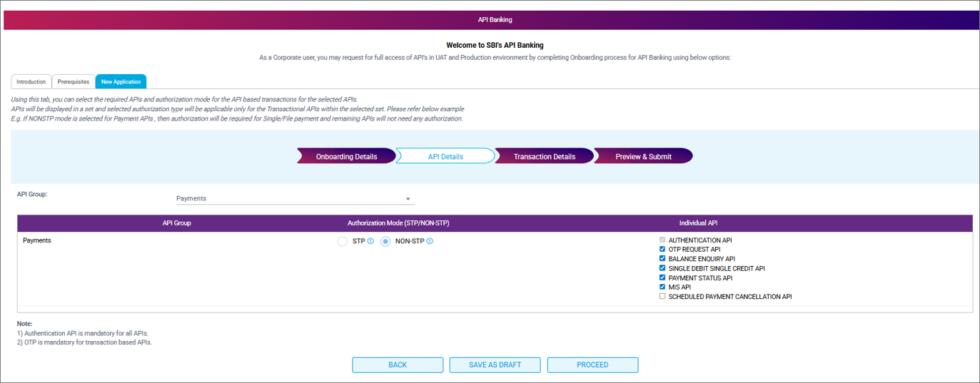980x383 pixels.
Task: Uncheck the PAYMENT STATUS API checkbox
Action: [662, 277]
